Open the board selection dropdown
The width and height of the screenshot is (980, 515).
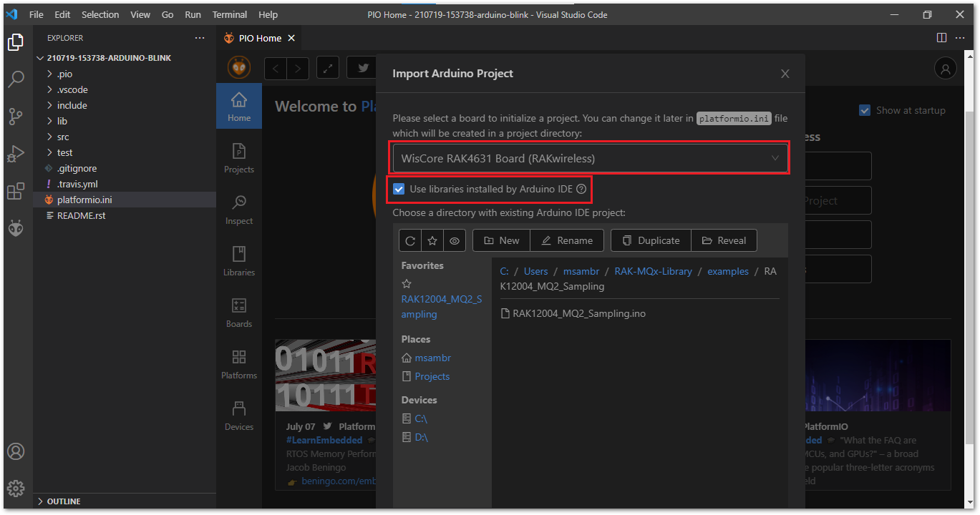[x=591, y=158]
